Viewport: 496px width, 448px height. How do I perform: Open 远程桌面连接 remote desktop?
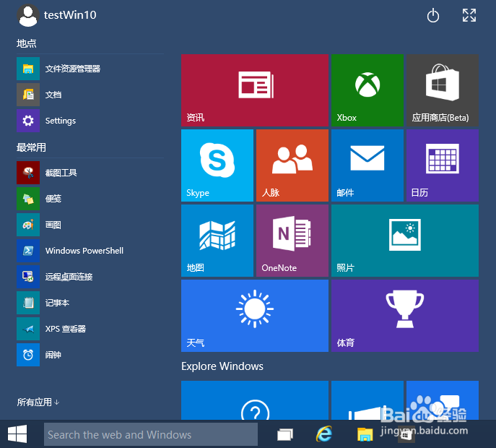(90, 277)
